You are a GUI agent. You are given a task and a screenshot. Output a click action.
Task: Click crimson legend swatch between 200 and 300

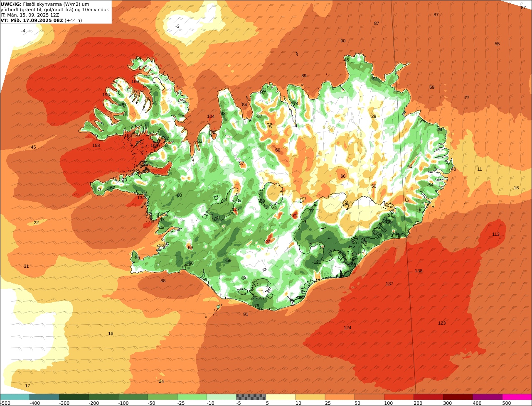429,397
